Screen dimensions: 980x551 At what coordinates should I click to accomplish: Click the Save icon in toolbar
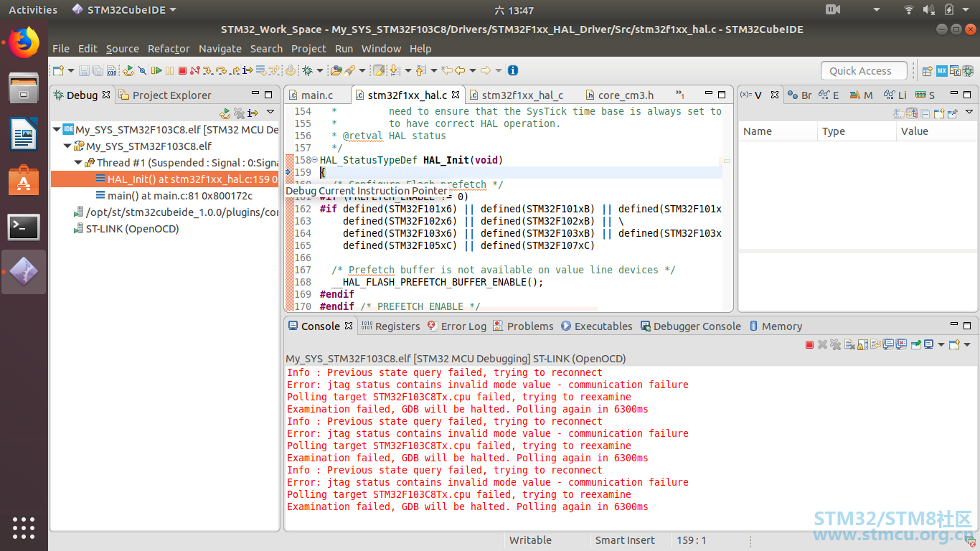pos(83,70)
